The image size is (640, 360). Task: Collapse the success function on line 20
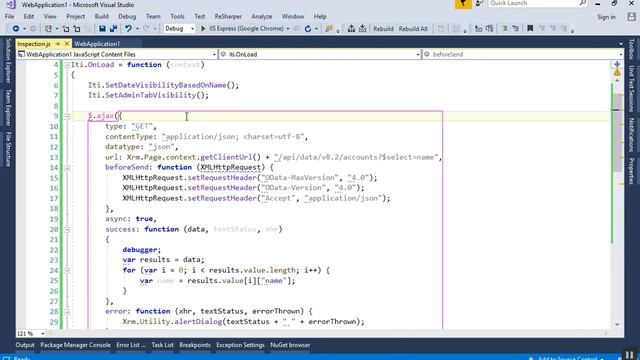click(67, 229)
